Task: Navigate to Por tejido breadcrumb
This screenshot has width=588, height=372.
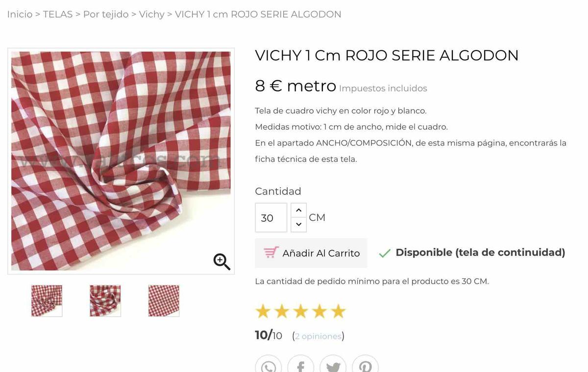Action: click(106, 14)
